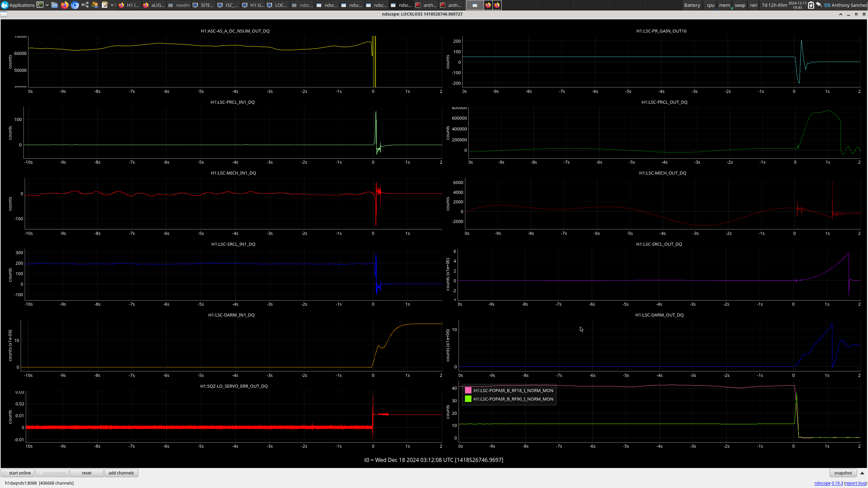
Task: Switch to the 'H1 l...' Firefox window
Action: coord(129,5)
